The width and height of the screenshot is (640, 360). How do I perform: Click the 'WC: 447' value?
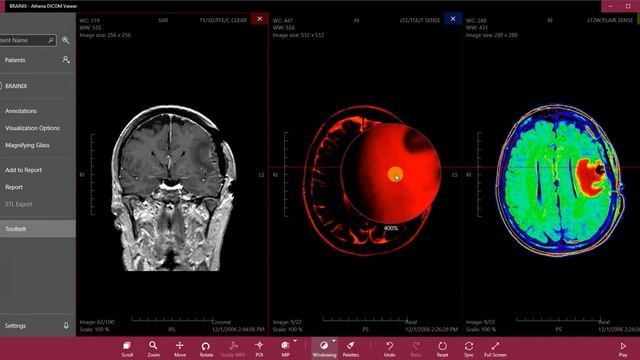(282, 20)
